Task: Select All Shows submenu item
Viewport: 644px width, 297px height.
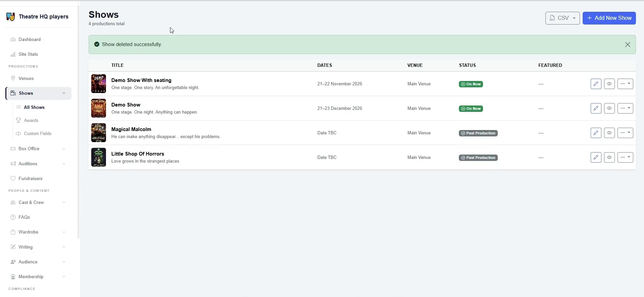Action: pyautogui.click(x=34, y=107)
